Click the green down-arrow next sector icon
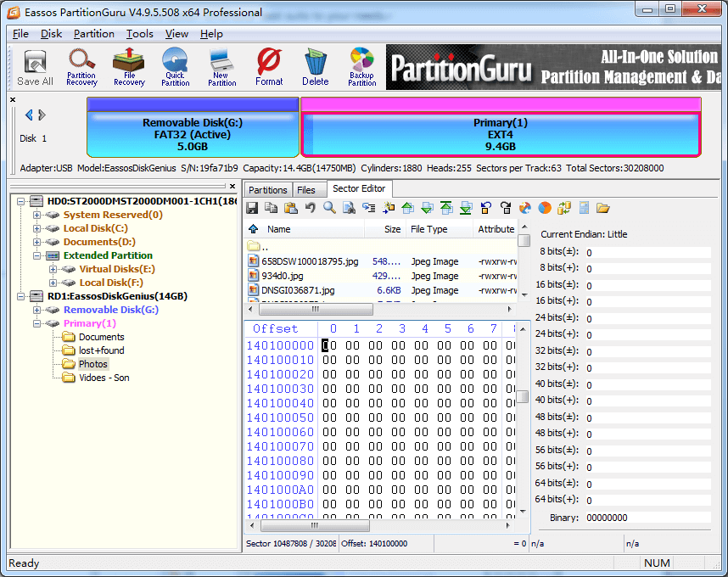728x577 pixels. point(427,208)
